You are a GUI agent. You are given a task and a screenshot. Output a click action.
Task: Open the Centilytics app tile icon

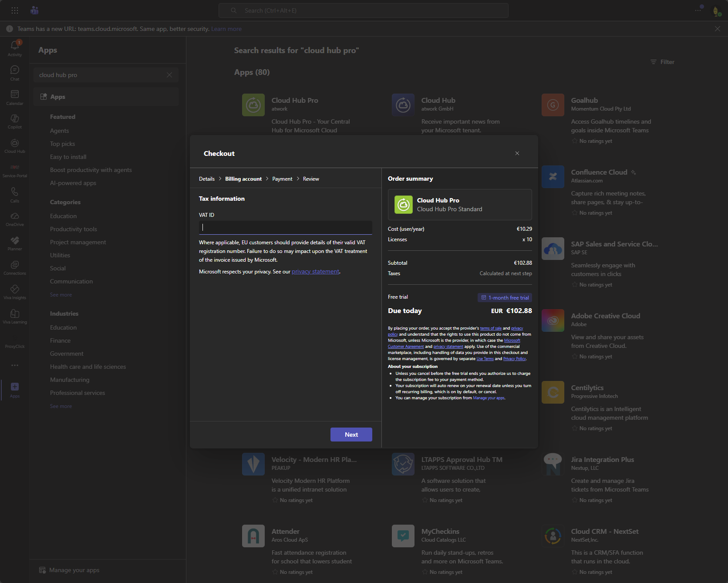[x=553, y=392]
